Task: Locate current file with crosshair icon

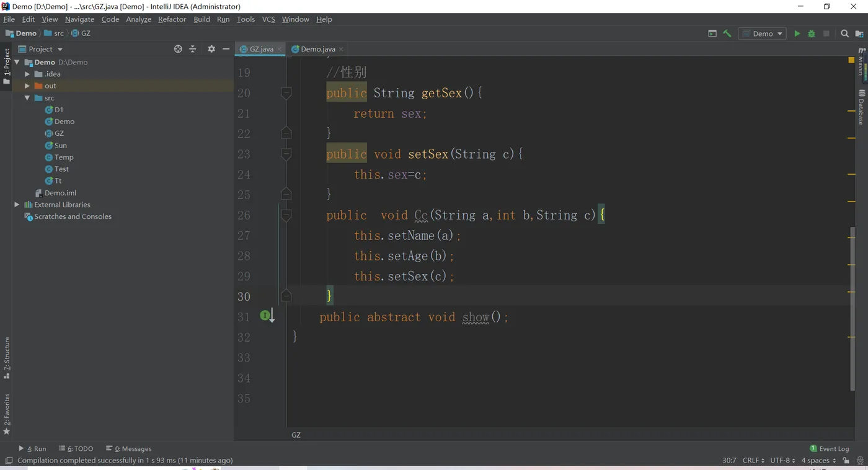Action: pyautogui.click(x=178, y=49)
